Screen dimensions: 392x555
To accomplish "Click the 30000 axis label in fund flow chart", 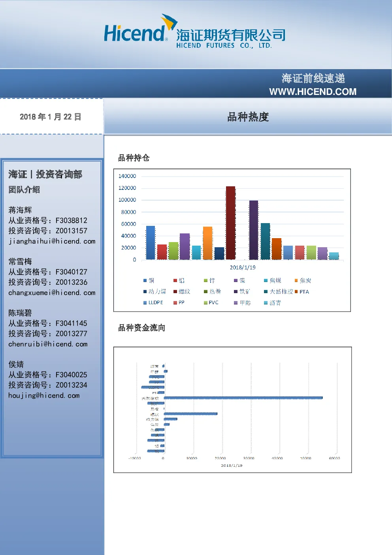I will point(249,458).
